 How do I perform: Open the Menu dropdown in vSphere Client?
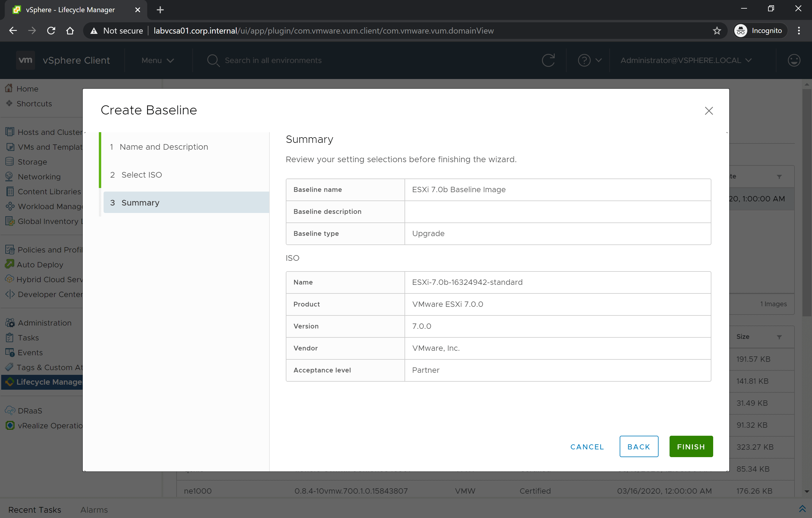157,60
